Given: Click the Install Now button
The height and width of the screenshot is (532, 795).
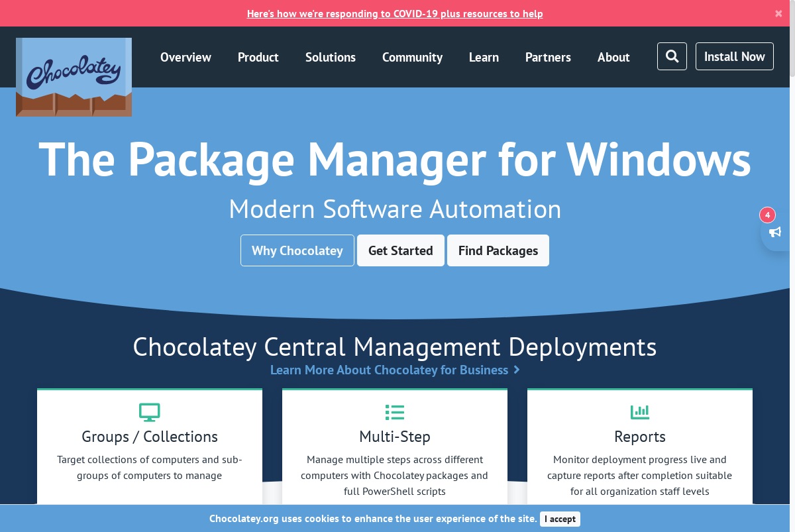Looking at the screenshot, I should click(x=734, y=56).
